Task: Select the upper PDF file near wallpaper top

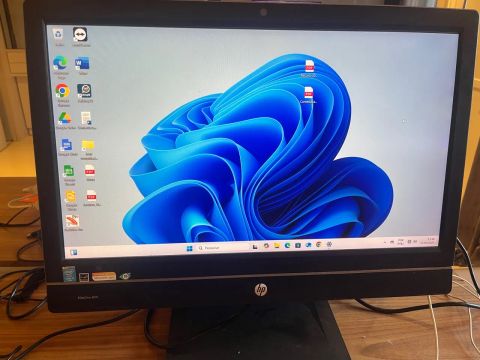Action: [309, 68]
